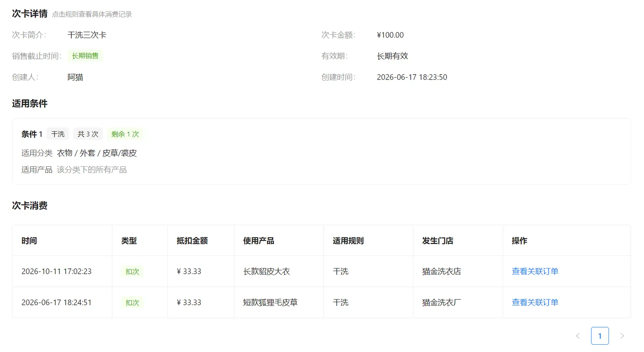Click ¥ 33.33 in the 短款狐狸毛皮草 row

189,302
